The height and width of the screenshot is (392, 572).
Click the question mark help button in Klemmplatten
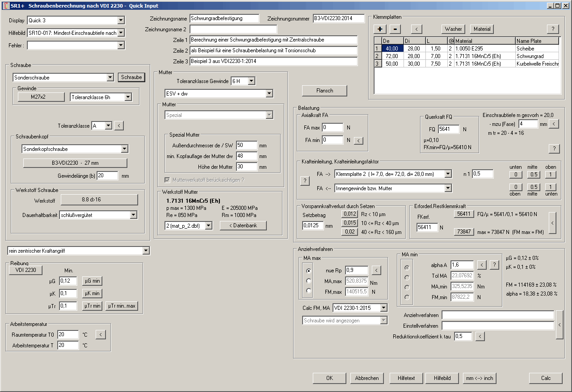point(553,29)
